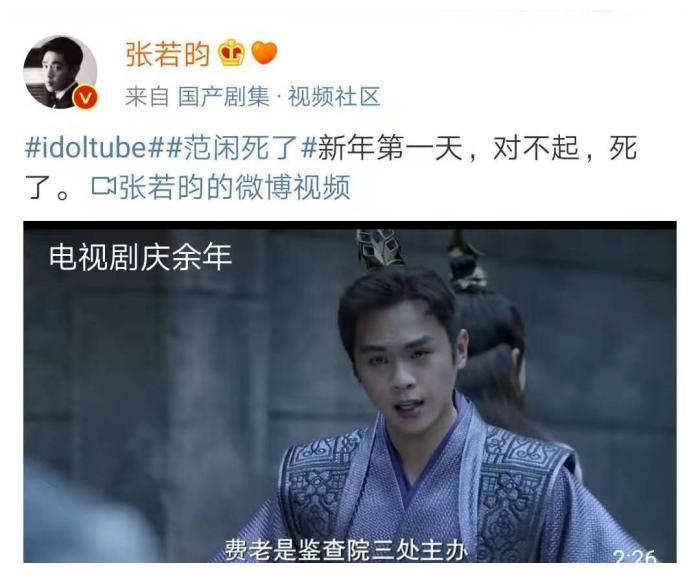Click the orange verified V badge

coord(85,98)
